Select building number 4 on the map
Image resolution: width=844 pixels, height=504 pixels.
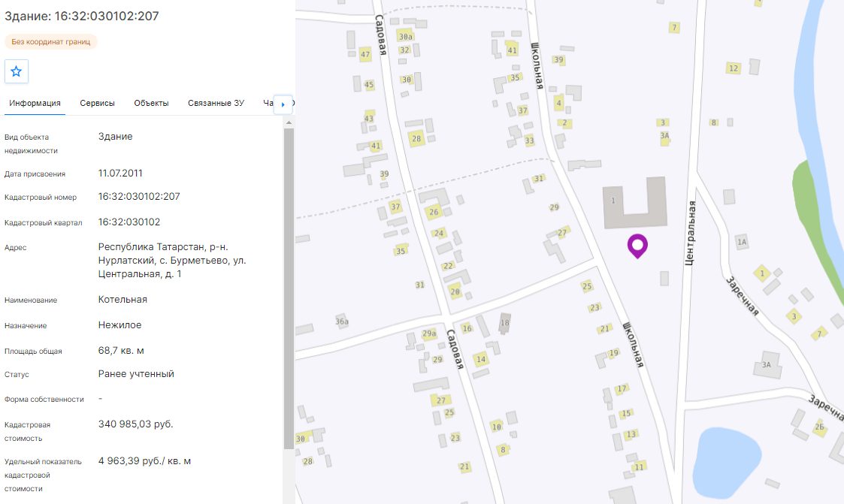pos(558,103)
